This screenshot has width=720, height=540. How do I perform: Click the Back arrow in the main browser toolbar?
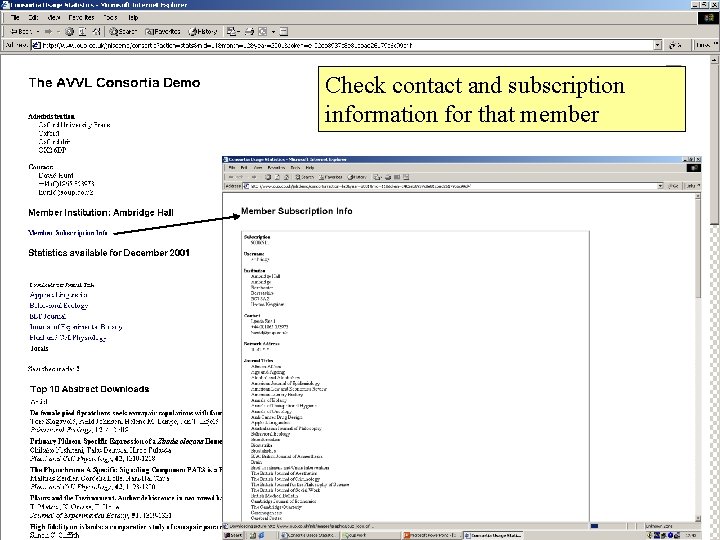pos(21,31)
